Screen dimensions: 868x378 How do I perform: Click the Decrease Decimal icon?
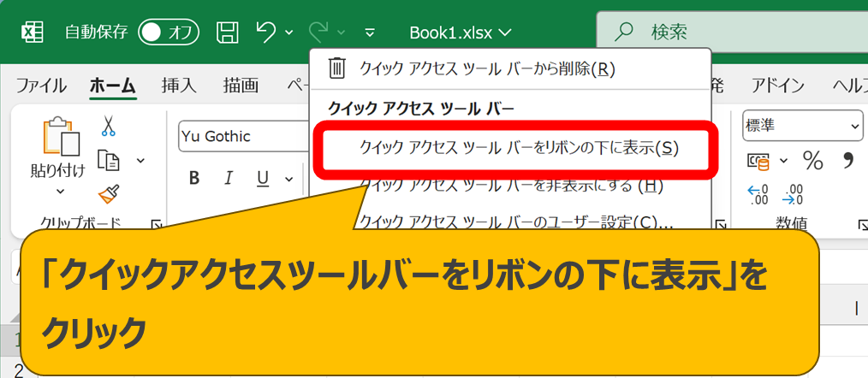tap(795, 195)
